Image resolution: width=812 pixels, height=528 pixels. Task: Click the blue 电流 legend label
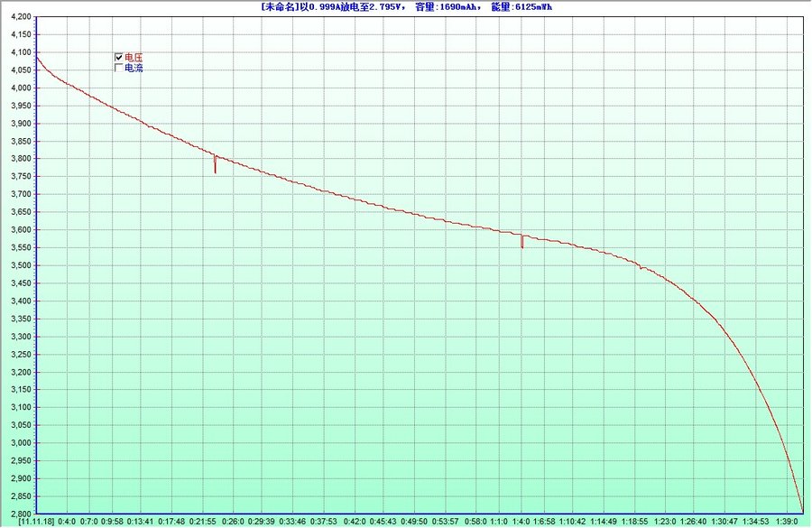[x=133, y=68]
